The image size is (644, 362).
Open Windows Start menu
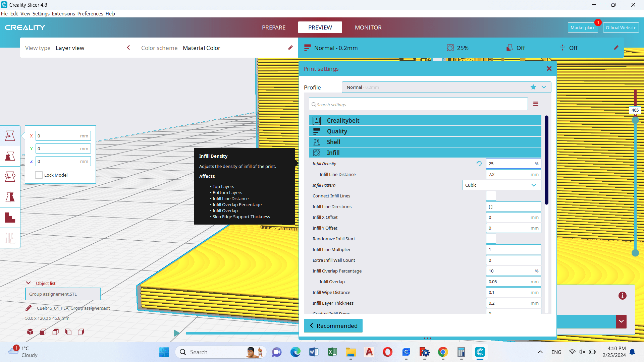[x=164, y=352]
